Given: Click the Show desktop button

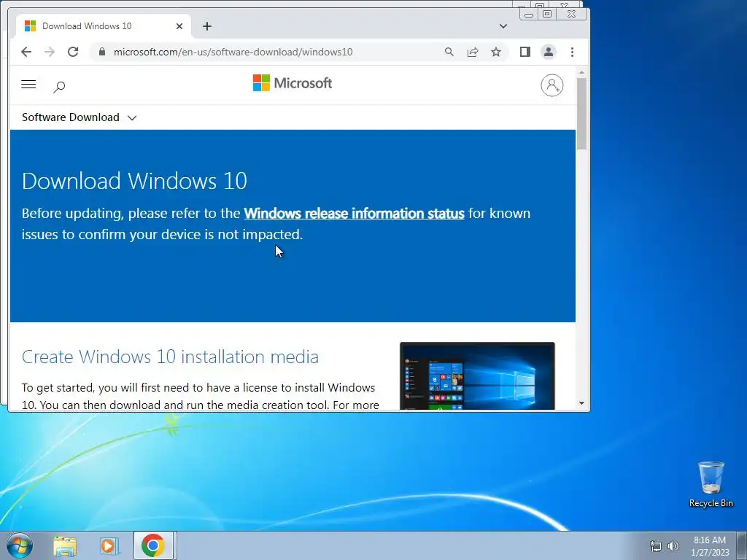Looking at the screenshot, I should pyautogui.click(x=742, y=546).
